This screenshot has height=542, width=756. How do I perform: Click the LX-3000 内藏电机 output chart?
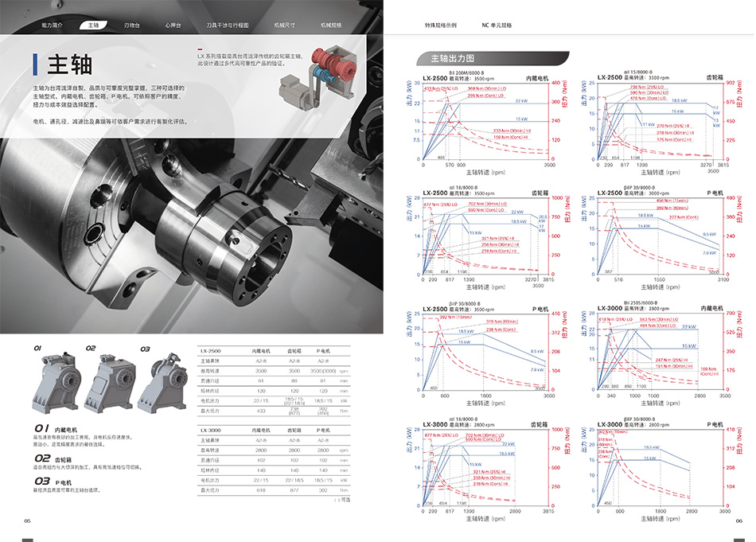click(657, 354)
